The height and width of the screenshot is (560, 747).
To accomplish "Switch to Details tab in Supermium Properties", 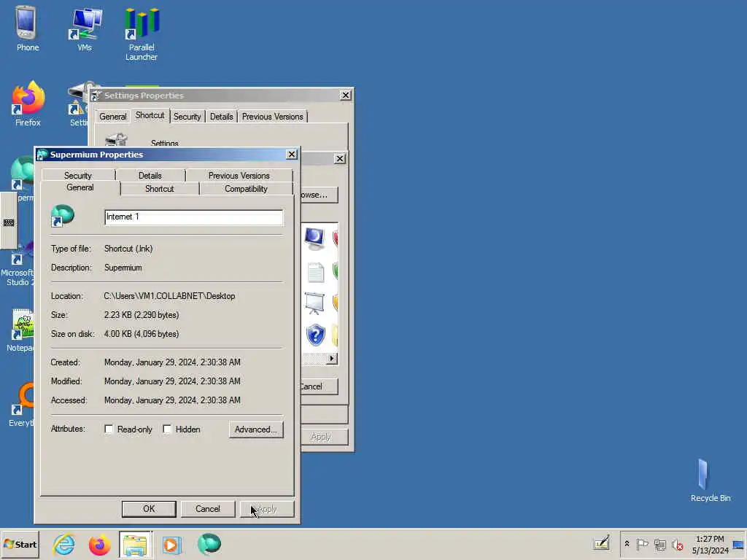I will point(150,175).
